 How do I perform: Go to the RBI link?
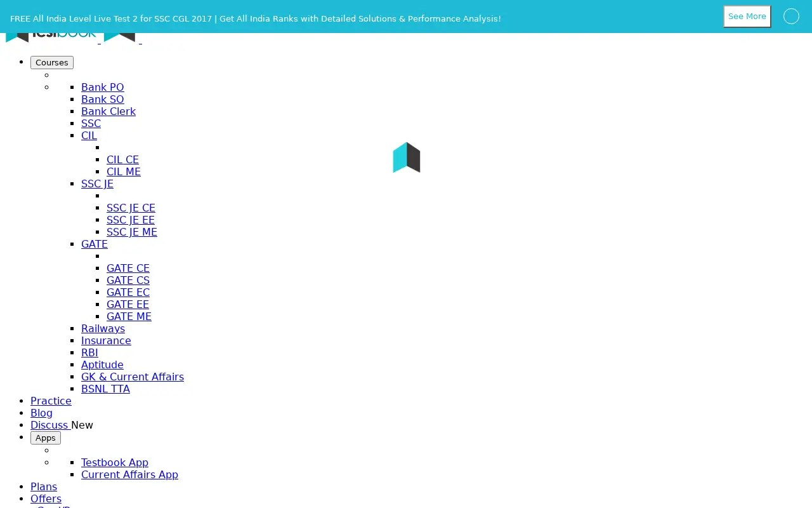pyautogui.click(x=89, y=352)
